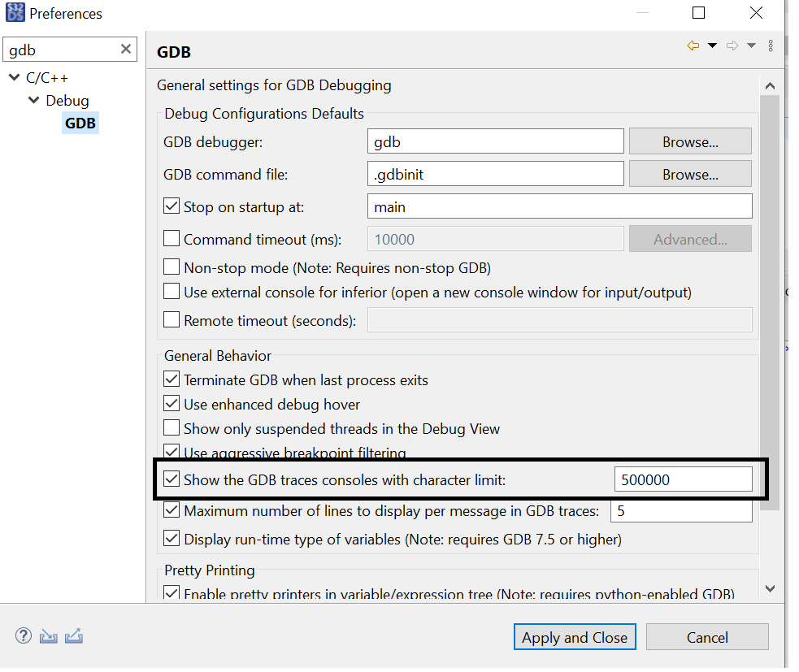Image resolution: width=799 pixels, height=672 pixels.
Task: Go forward to next preference page
Action: pos(732,46)
